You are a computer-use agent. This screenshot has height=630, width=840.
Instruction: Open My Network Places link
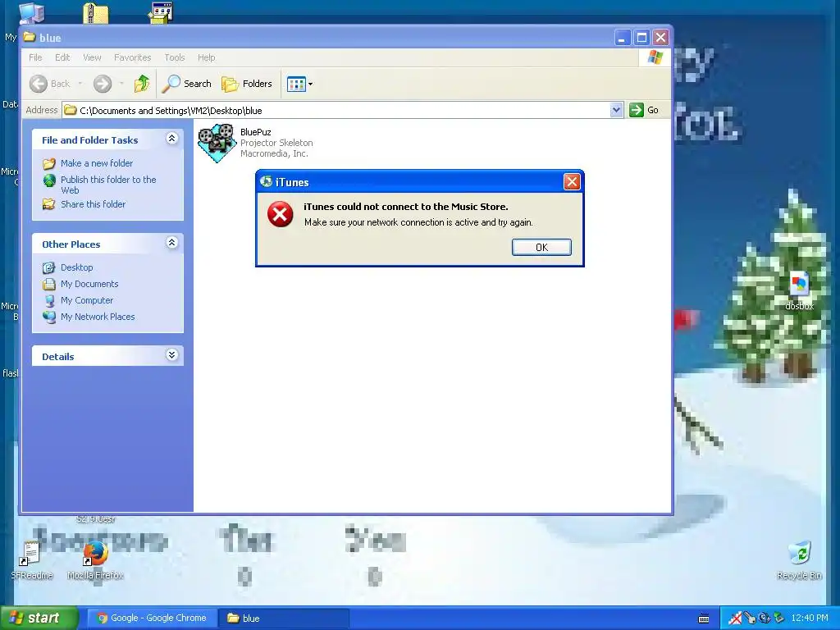98,317
